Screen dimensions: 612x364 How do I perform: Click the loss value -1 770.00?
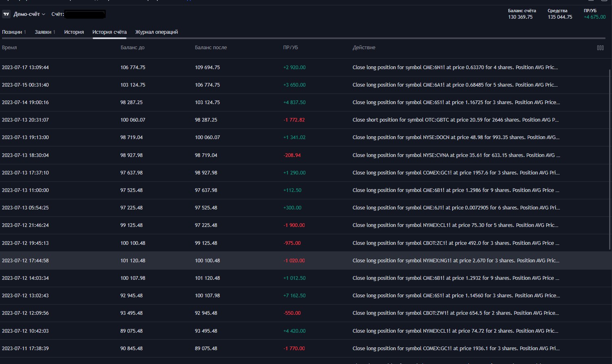(x=294, y=349)
